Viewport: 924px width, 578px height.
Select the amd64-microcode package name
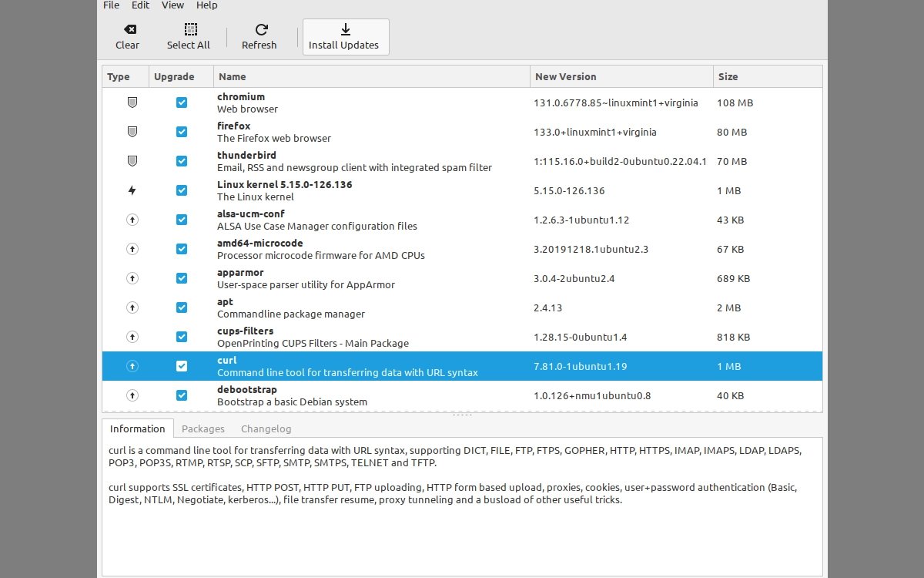coord(260,243)
